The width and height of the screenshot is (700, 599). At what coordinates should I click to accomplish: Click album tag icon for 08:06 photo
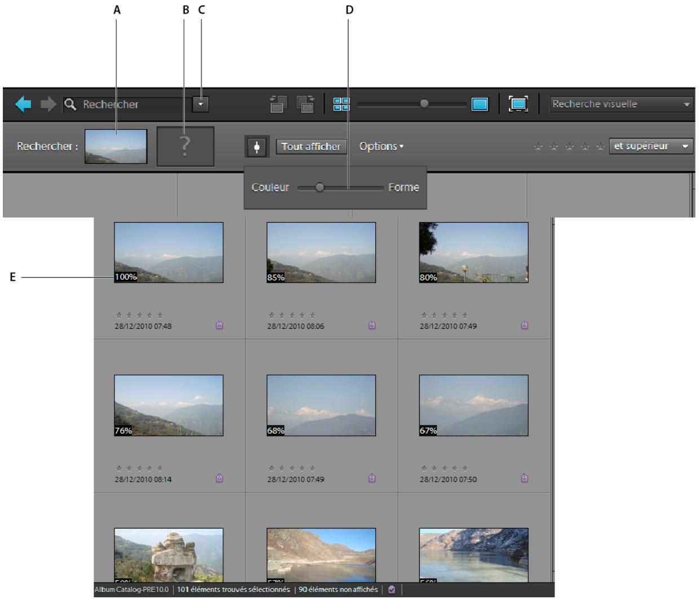[372, 325]
